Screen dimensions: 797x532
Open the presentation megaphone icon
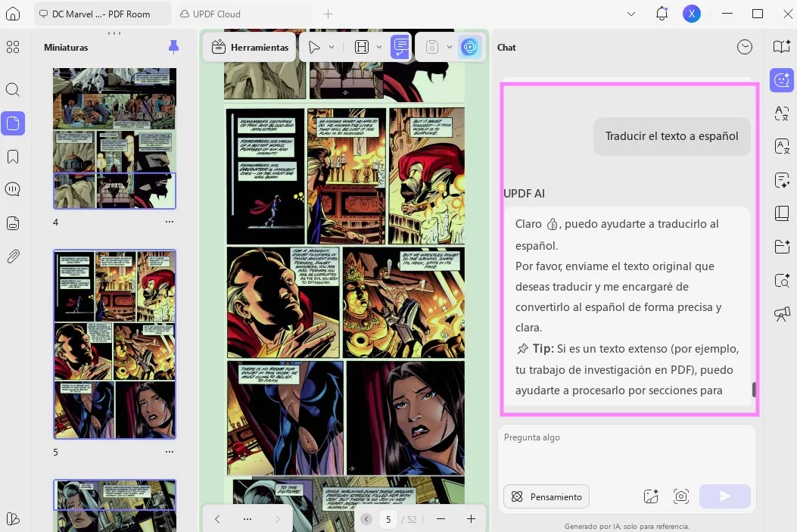(x=782, y=313)
